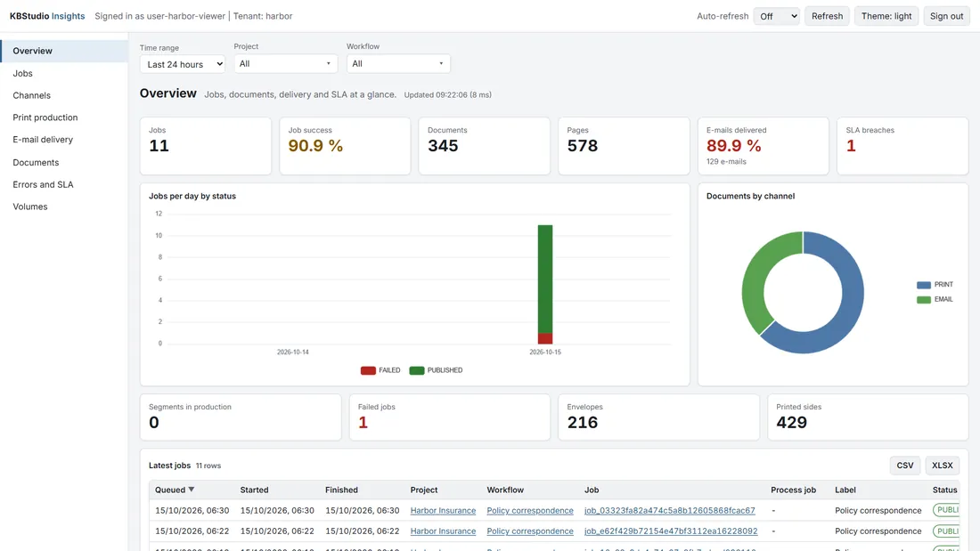The image size is (980, 551).
Task: Click the '15/10/2026, 06:22' Queued cell
Action: point(192,531)
